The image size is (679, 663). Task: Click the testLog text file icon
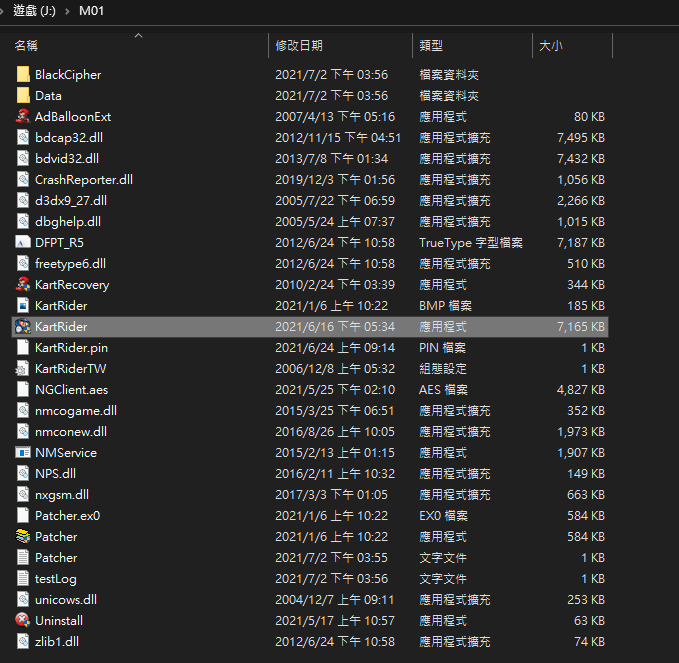(x=23, y=579)
